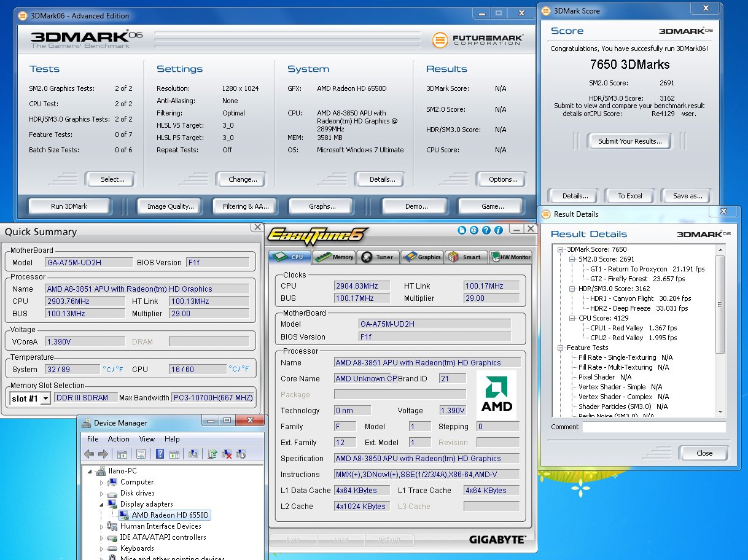Click the Comment text field

(x=653, y=427)
